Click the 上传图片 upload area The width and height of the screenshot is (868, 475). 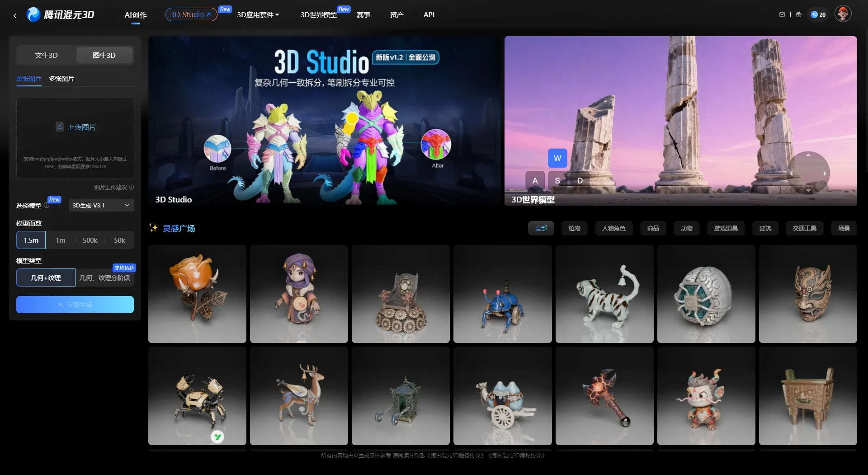[x=75, y=138]
